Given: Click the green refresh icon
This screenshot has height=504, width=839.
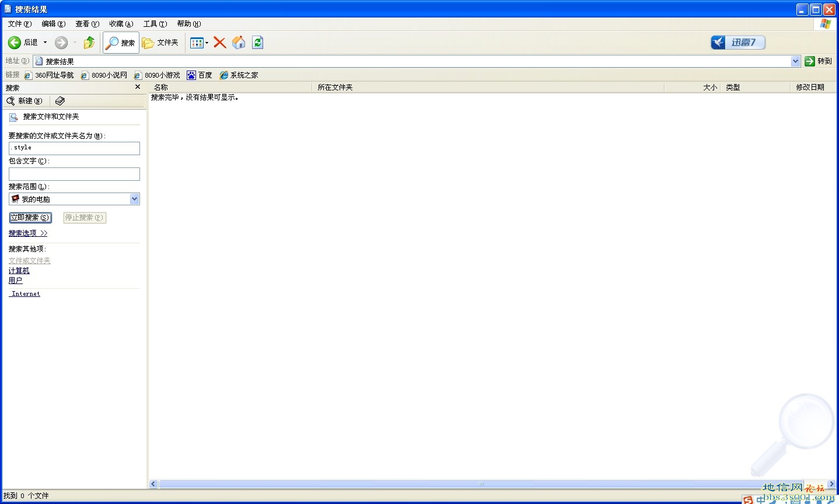Looking at the screenshot, I should click(x=257, y=43).
